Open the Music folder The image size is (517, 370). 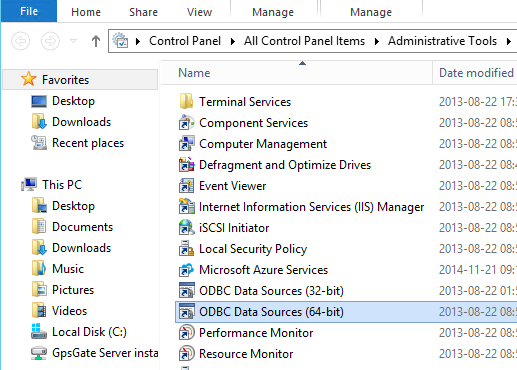(x=68, y=269)
